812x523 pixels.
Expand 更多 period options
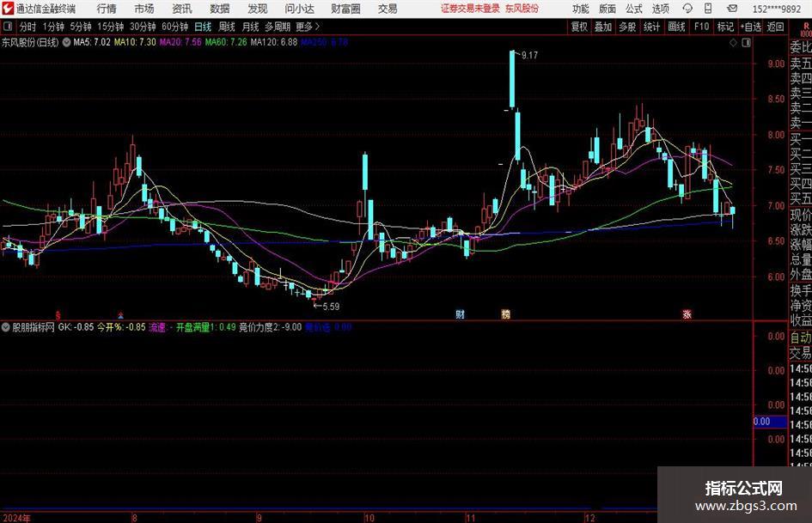(308, 27)
